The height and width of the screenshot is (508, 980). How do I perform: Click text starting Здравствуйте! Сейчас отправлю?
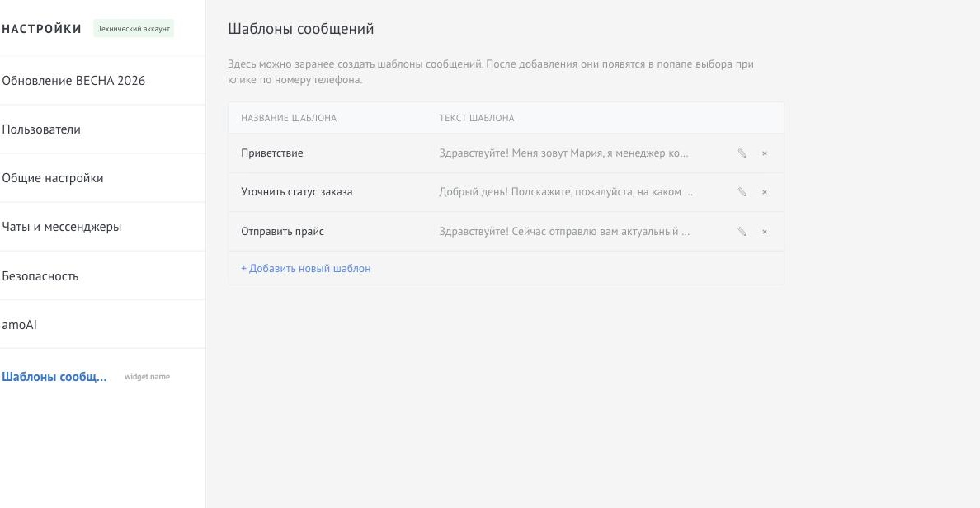point(564,231)
